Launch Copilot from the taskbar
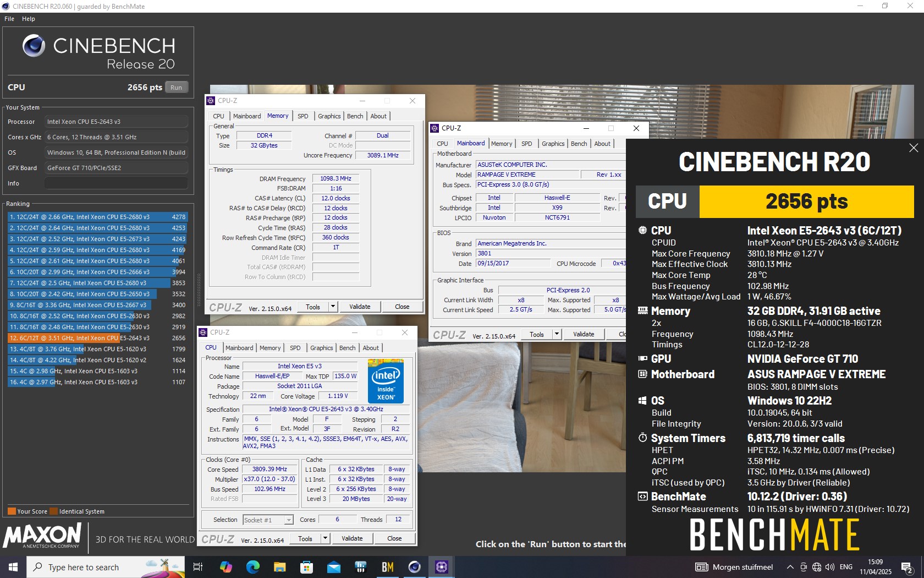924x578 pixels. pyautogui.click(x=226, y=567)
